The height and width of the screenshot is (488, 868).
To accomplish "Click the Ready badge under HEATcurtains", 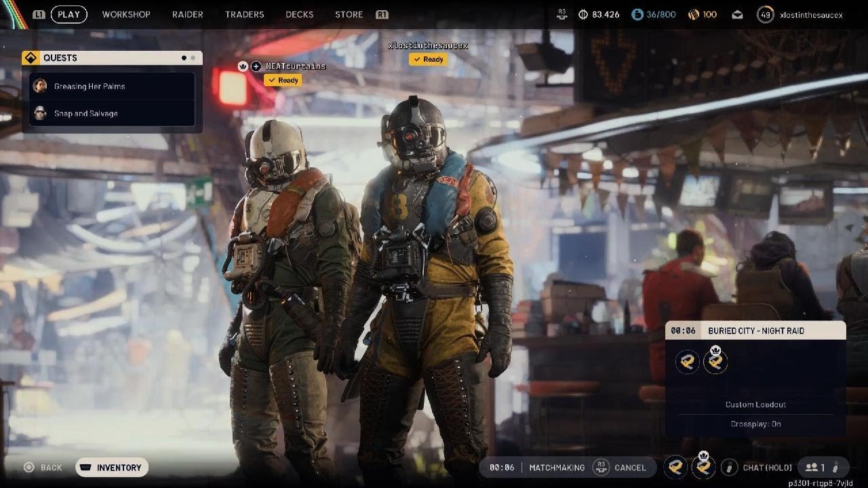I will tap(283, 80).
